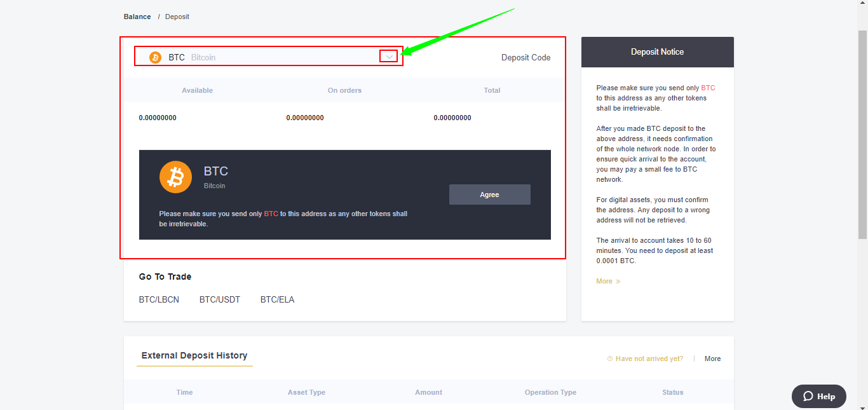The height and width of the screenshot is (410, 868).
Task: Open the BTC/LBCN trading pair
Action: (x=159, y=299)
